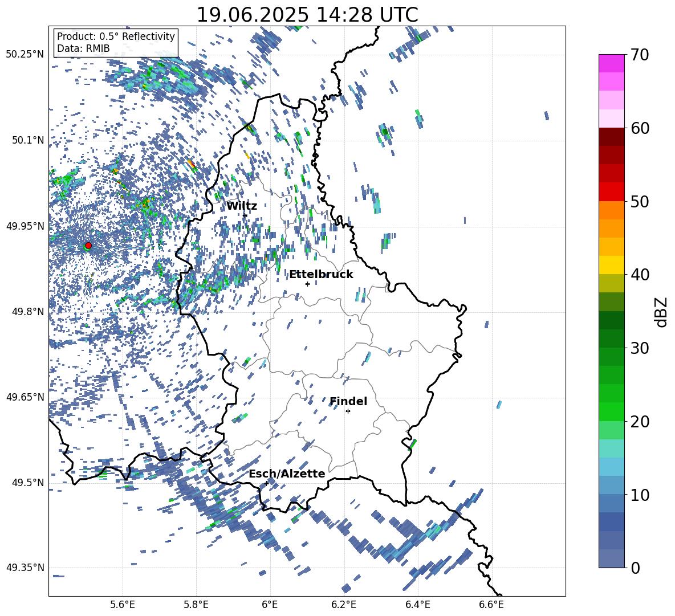Click the 70 tick on colorbar
This screenshot has width=675, height=616.
[x=640, y=55]
